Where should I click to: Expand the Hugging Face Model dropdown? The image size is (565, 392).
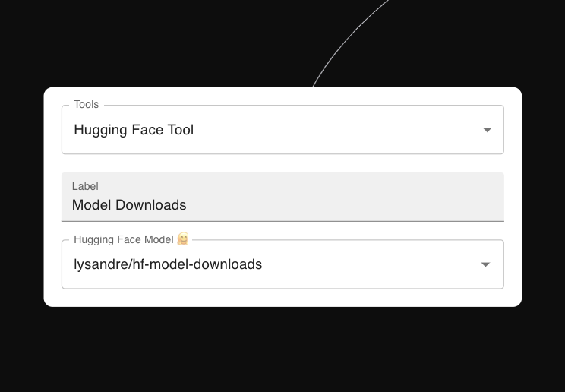point(282,264)
